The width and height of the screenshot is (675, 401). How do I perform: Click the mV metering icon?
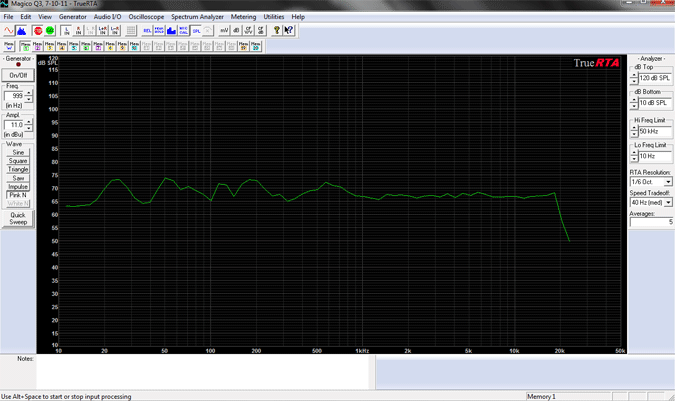tap(224, 31)
